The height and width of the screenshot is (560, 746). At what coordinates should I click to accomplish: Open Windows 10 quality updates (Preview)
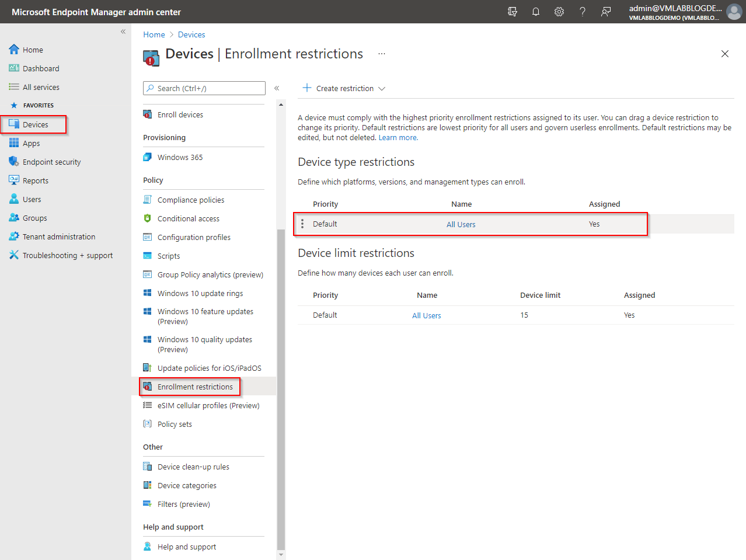[x=205, y=345]
